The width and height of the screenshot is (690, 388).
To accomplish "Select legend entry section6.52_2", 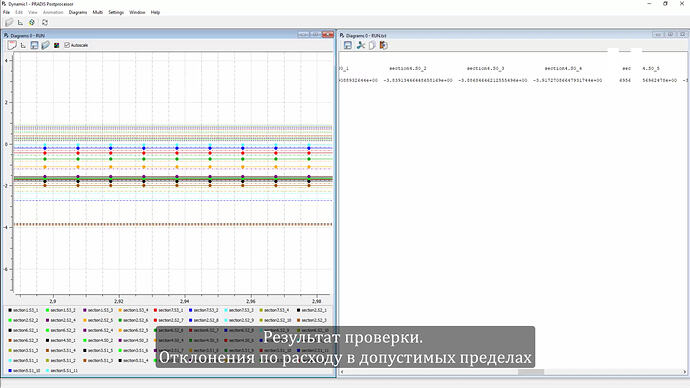I will (62, 330).
